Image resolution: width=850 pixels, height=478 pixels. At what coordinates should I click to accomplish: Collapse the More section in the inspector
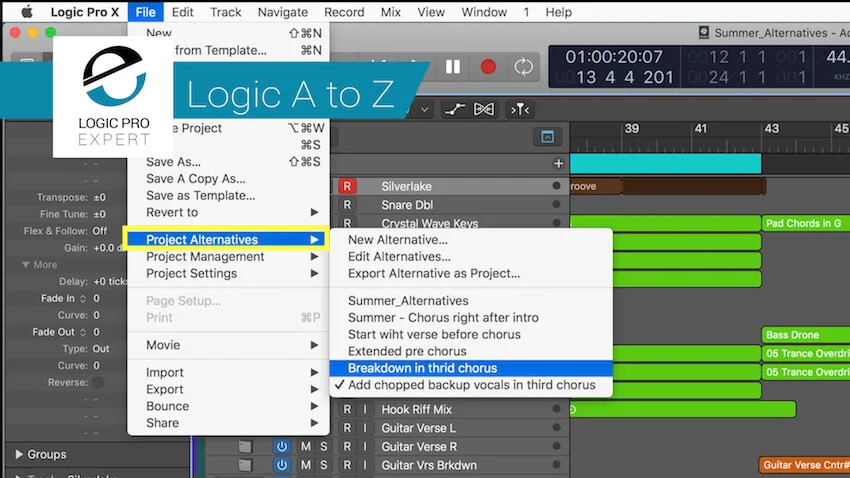point(25,264)
